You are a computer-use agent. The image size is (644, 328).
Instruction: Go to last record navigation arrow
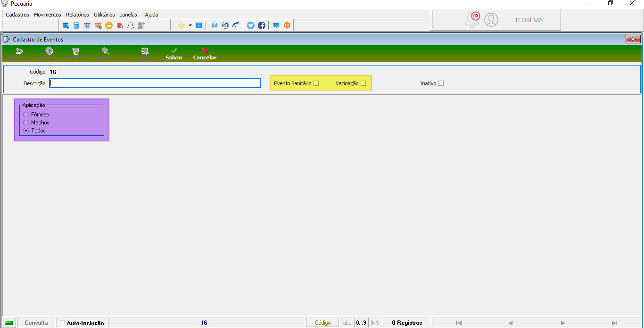pyautogui.click(x=614, y=323)
